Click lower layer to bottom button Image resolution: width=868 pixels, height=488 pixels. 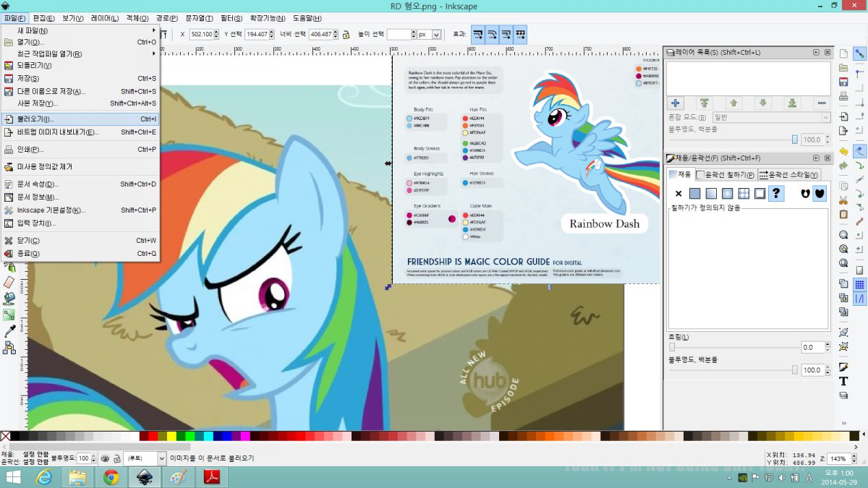pyautogui.click(x=792, y=103)
